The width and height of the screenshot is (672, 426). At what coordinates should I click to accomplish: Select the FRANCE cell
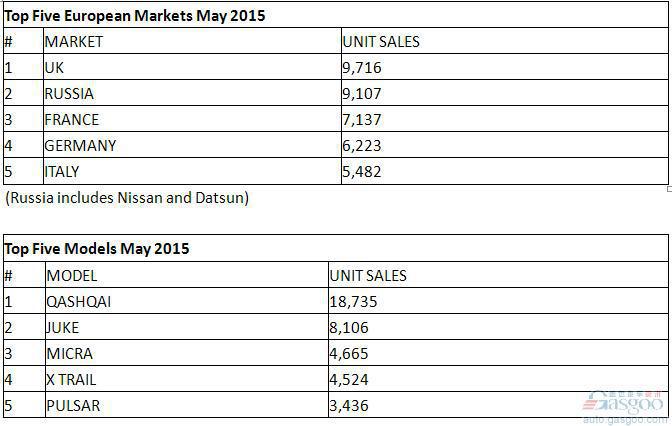192,119
